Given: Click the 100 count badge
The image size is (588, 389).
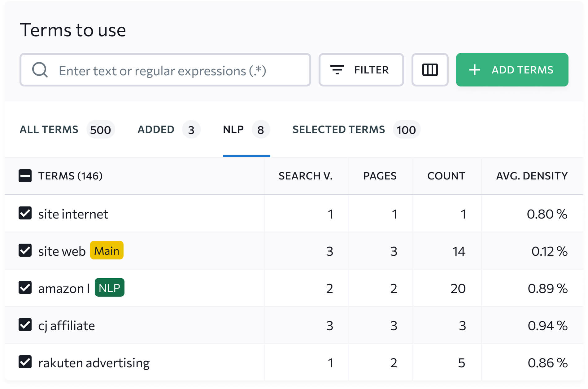Looking at the screenshot, I should tap(406, 130).
